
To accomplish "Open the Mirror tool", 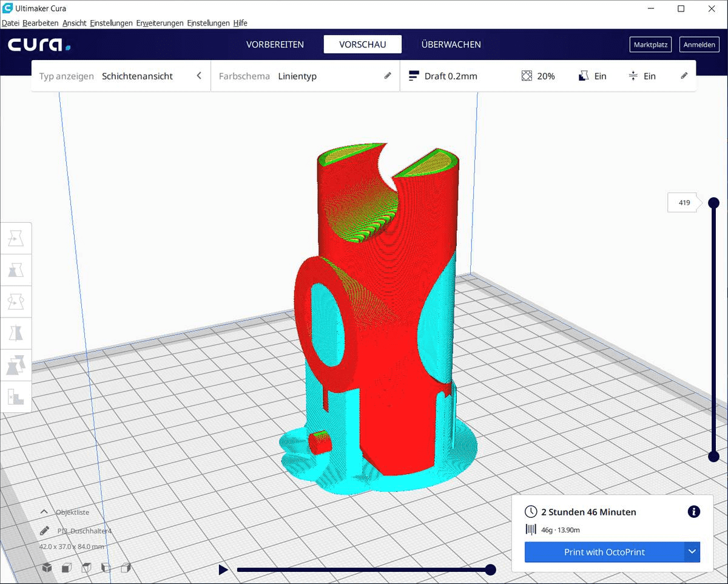I will pyautogui.click(x=16, y=333).
